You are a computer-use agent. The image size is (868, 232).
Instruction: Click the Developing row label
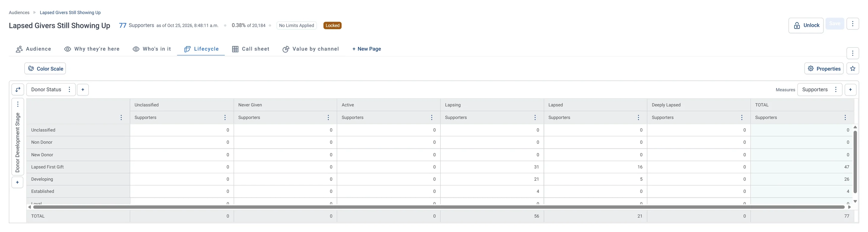(42, 179)
